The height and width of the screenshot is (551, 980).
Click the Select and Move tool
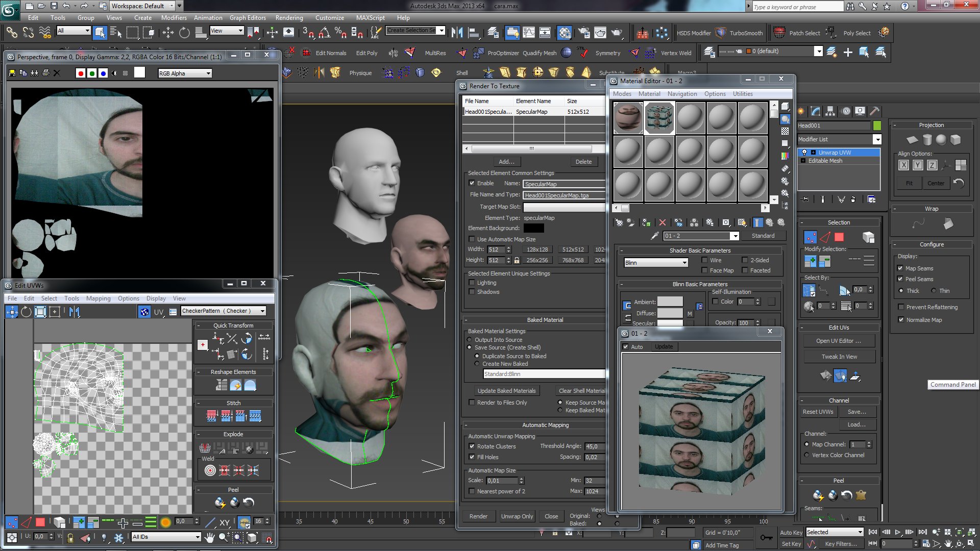[x=168, y=33]
